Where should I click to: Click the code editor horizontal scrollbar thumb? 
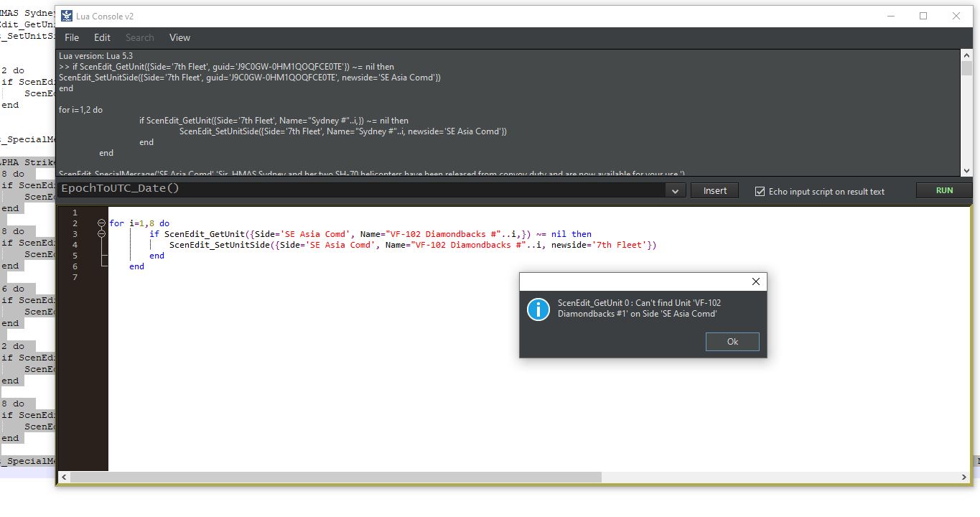(x=335, y=478)
